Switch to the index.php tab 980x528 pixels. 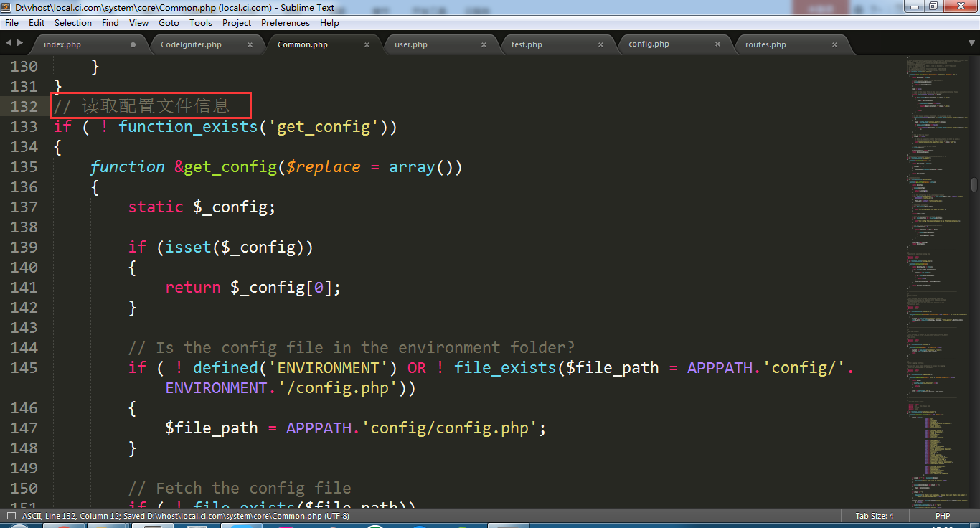pos(62,44)
